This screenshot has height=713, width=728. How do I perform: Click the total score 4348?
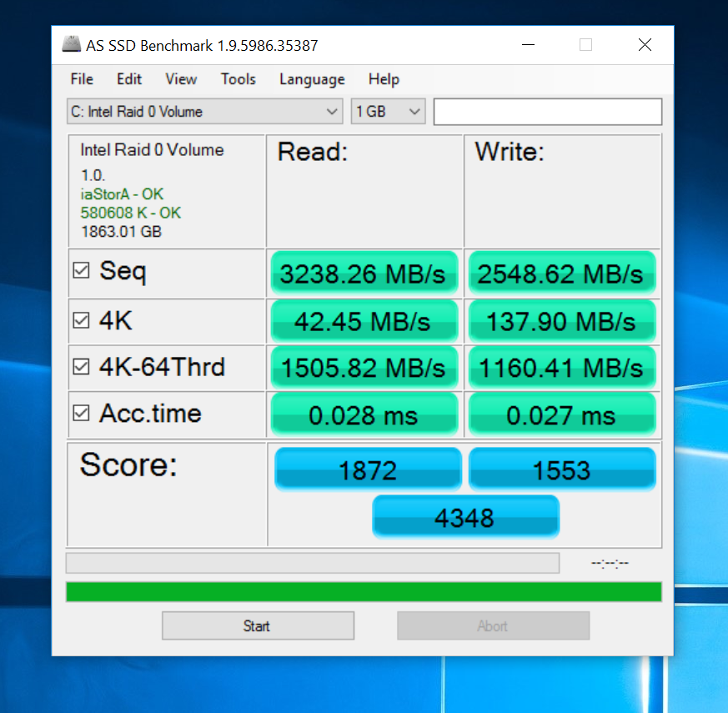pos(465,517)
